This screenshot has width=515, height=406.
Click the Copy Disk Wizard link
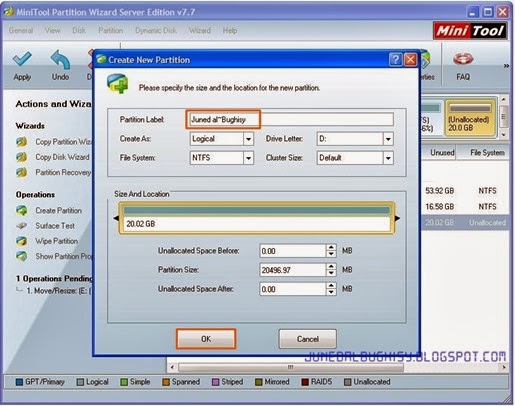62,157
